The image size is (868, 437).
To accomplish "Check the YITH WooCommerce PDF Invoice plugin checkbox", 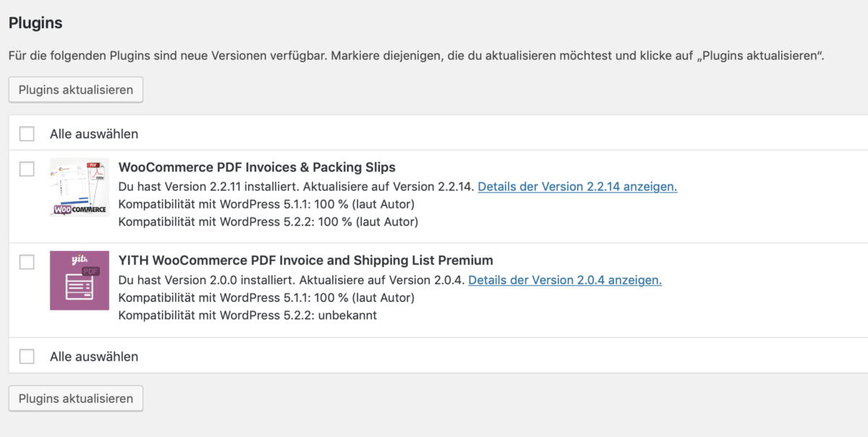I will pyautogui.click(x=27, y=262).
